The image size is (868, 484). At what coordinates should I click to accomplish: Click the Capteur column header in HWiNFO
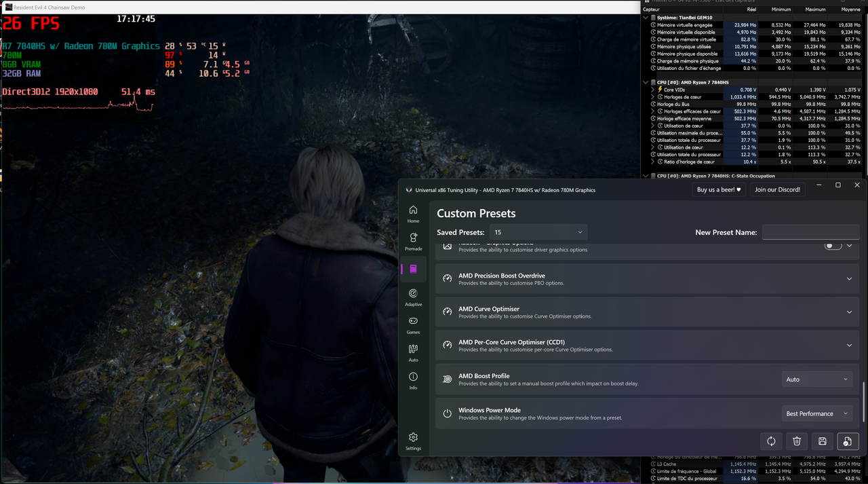coord(652,10)
